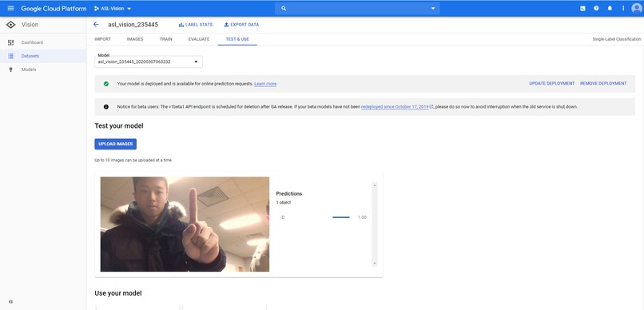Open the ASL-Vision project selector
The width and height of the screenshot is (644, 310).
click(x=113, y=8)
